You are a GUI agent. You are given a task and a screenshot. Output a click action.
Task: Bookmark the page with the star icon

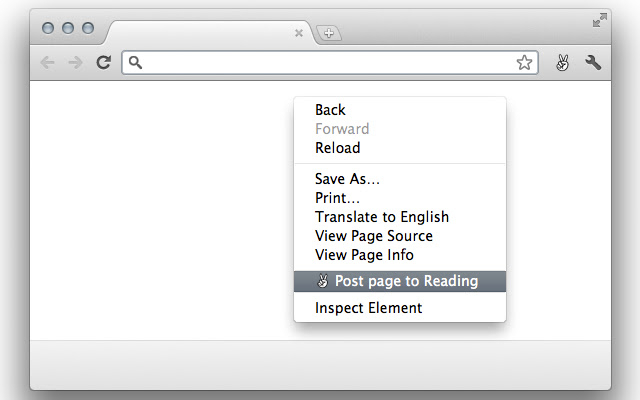524,62
